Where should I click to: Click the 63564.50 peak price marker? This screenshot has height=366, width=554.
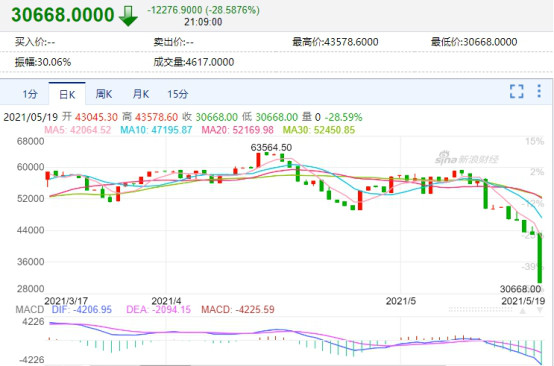tap(271, 147)
